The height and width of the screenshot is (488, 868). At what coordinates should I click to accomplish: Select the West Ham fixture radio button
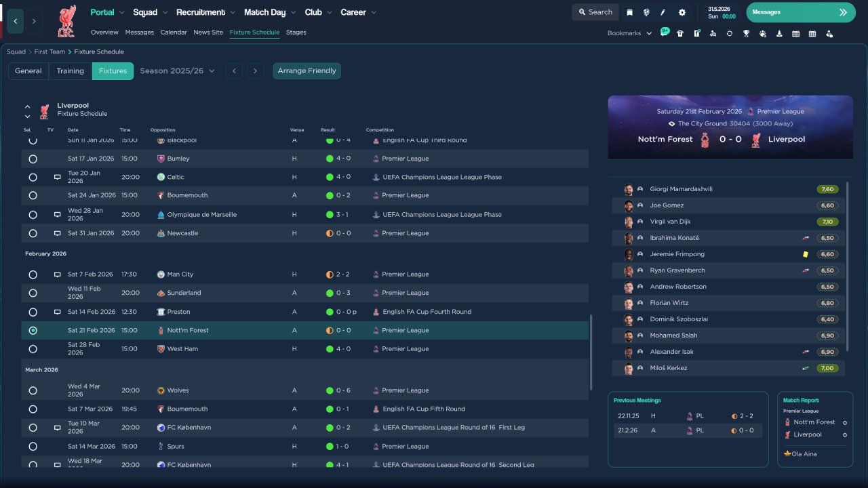click(33, 349)
